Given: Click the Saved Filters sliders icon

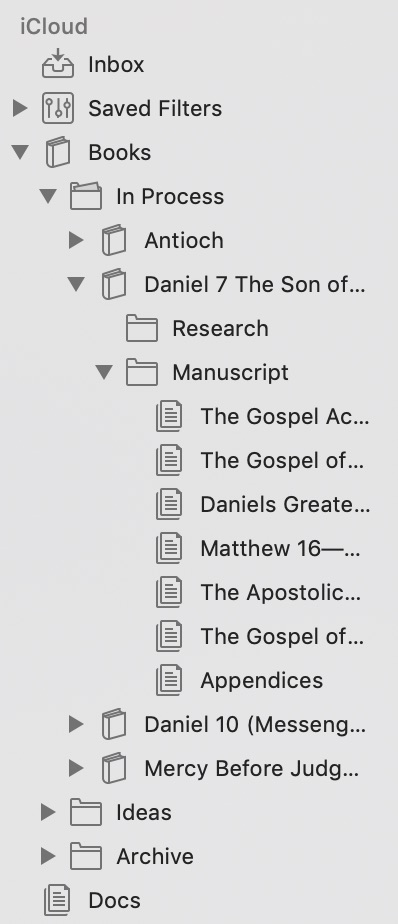Looking at the screenshot, I should (58, 108).
